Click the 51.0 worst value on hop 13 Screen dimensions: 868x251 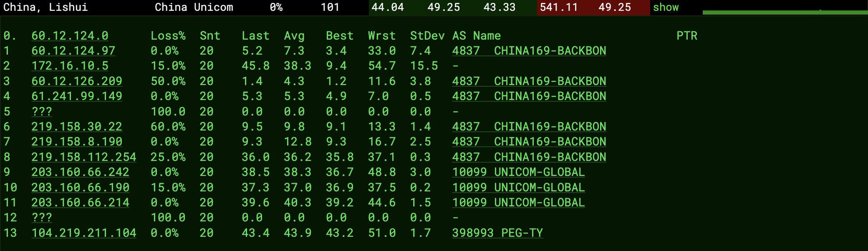coord(382,233)
